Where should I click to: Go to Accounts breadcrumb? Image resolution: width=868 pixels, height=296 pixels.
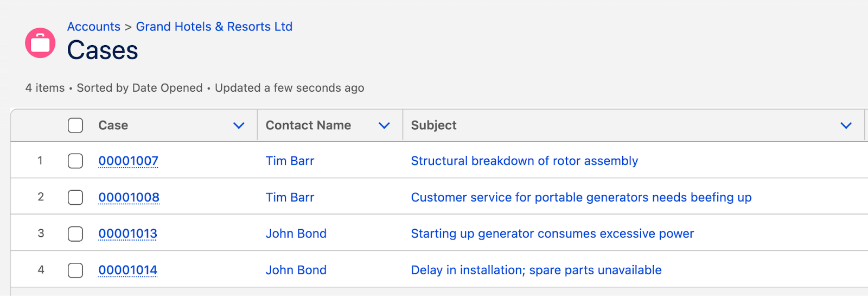(94, 27)
